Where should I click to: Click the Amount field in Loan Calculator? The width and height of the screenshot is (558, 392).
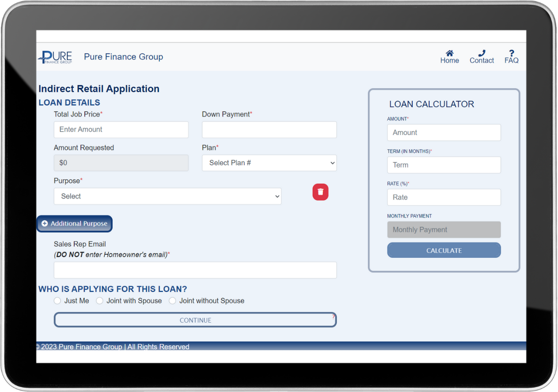[x=444, y=132]
